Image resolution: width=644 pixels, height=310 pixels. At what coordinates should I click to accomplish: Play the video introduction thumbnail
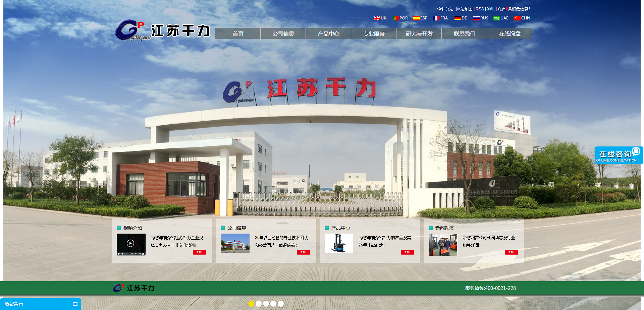pos(131,244)
